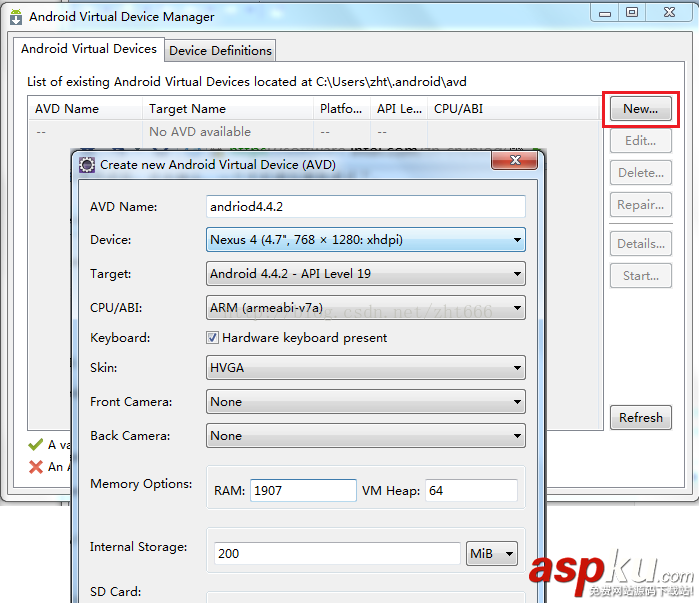
Task: Click the Platform column header
Action: 342,109
